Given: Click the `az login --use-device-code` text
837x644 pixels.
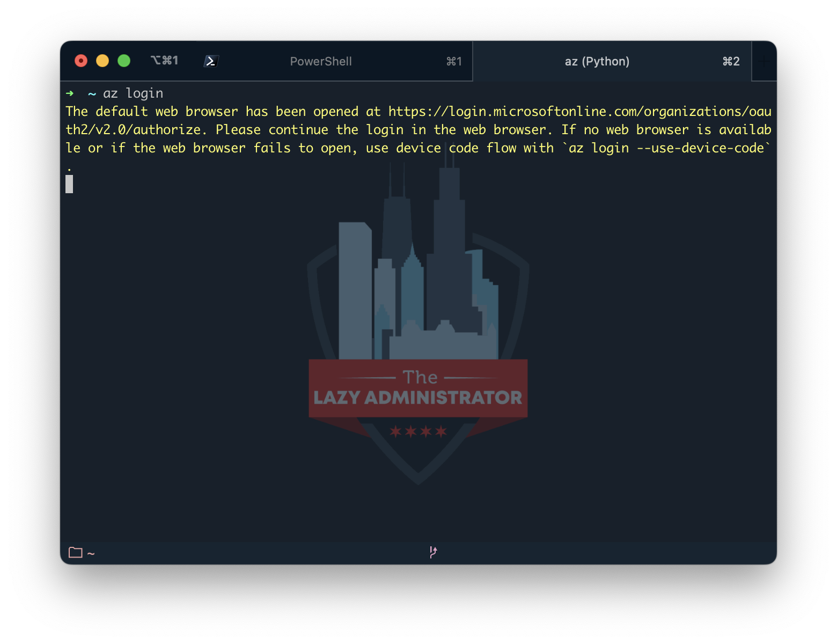Looking at the screenshot, I should tap(666, 148).
